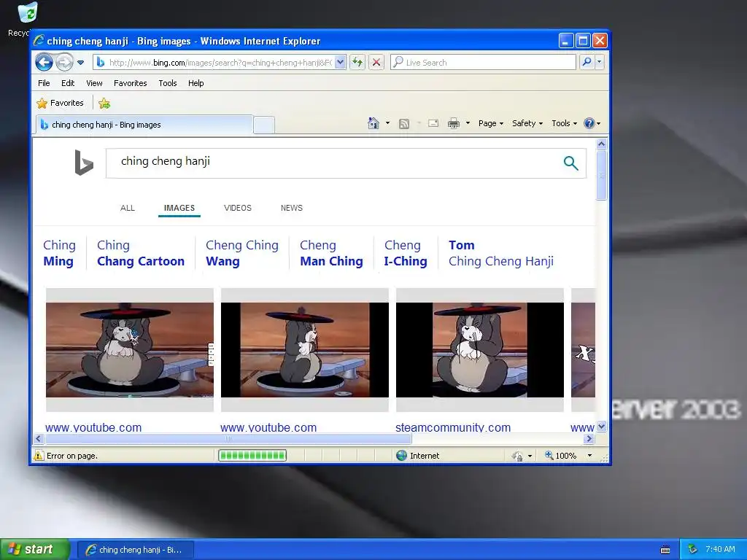The height and width of the screenshot is (560, 747).
Task: Click the Add to Favorites Bar icon
Action: 104,103
